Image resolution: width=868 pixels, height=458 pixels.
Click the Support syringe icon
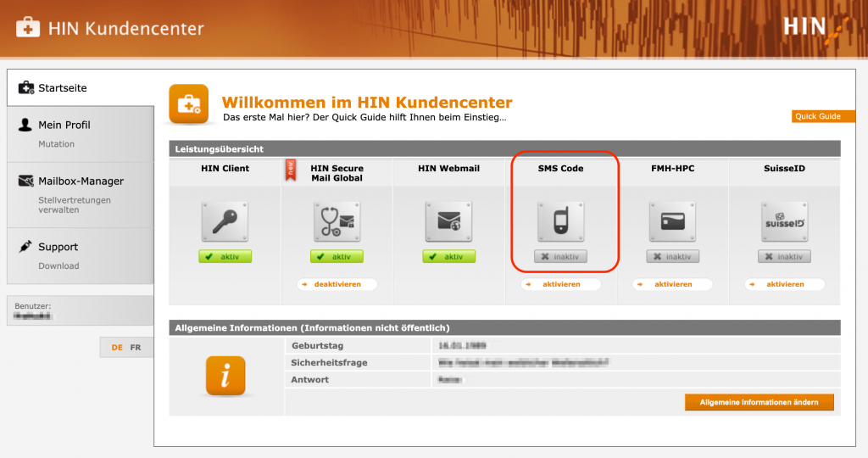(25, 247)
